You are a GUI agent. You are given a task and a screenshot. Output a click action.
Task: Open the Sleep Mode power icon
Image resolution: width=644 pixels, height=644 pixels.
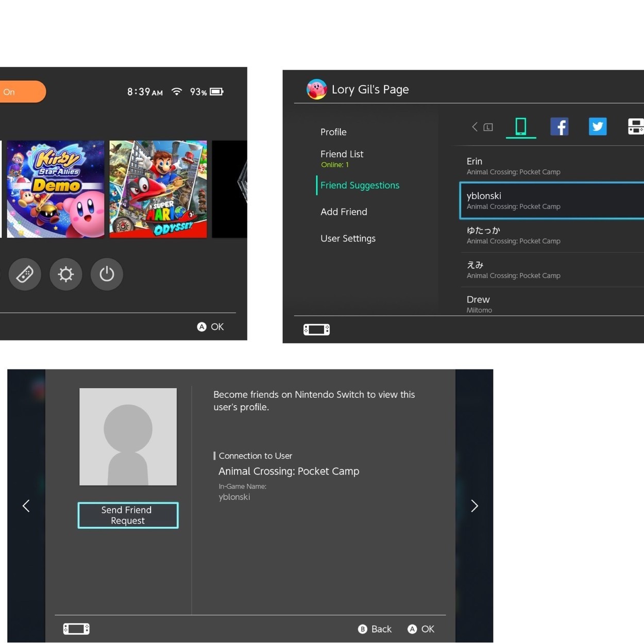[107, 274]
